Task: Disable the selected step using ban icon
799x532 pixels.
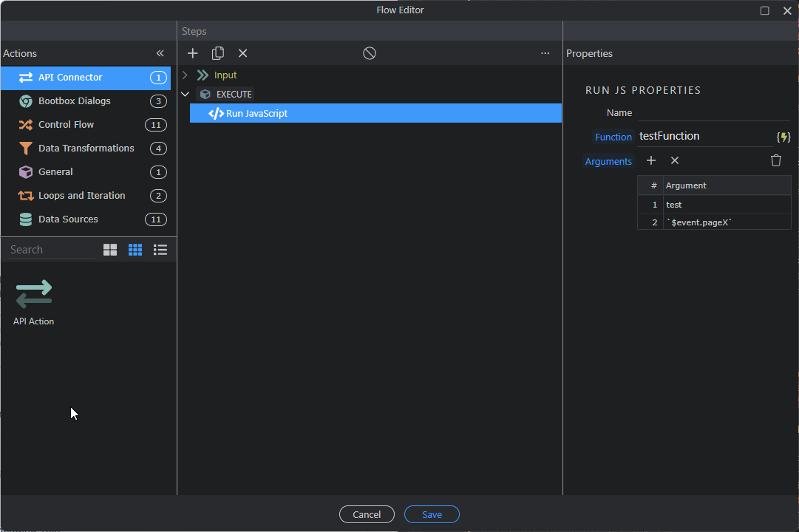Action: tap(370, 53)
